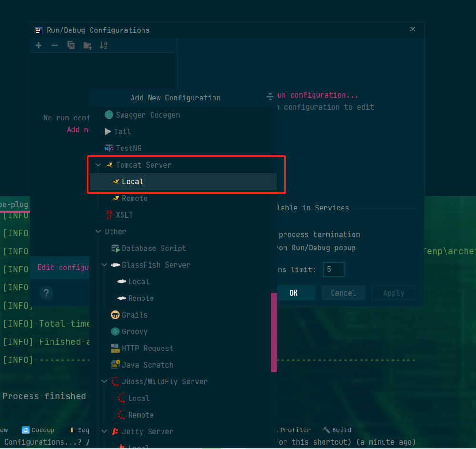The height and width of the screenshot is (449, 476).
Task: Click the collapse-all icon beside Add New Configuration
Action: 270,97
